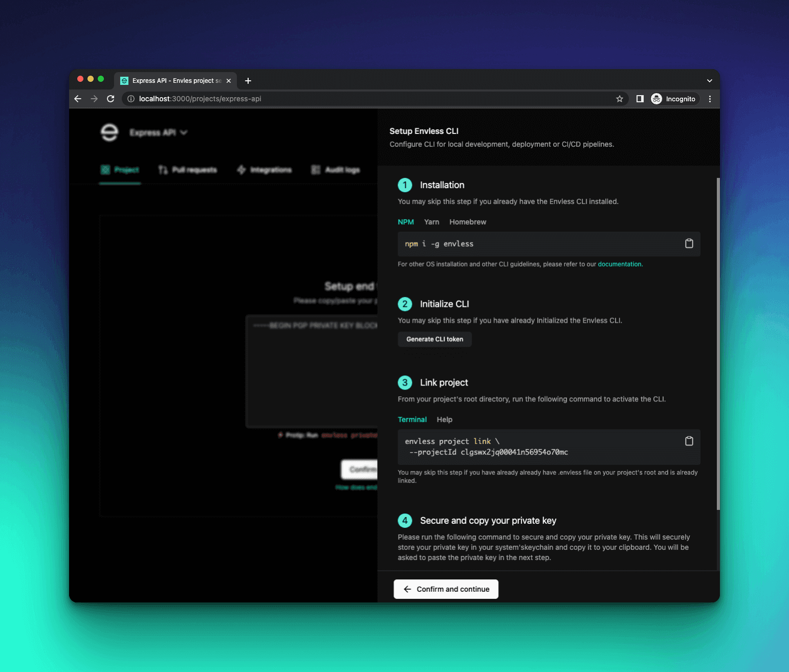Screen dimensions: 789x672
Task: Open the Chrome three-dot menu
Action: tap(710, 99)
